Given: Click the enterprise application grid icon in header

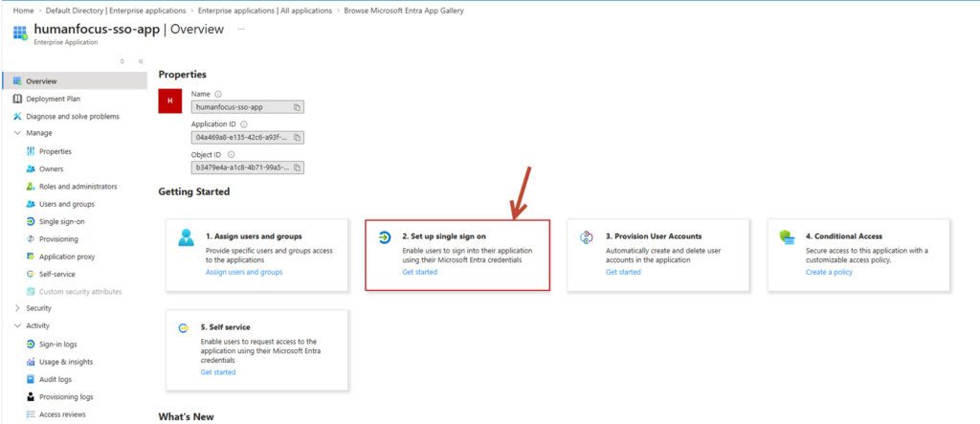Looking at the screenshot, I should pyautogui.click(x=20, y=33).
